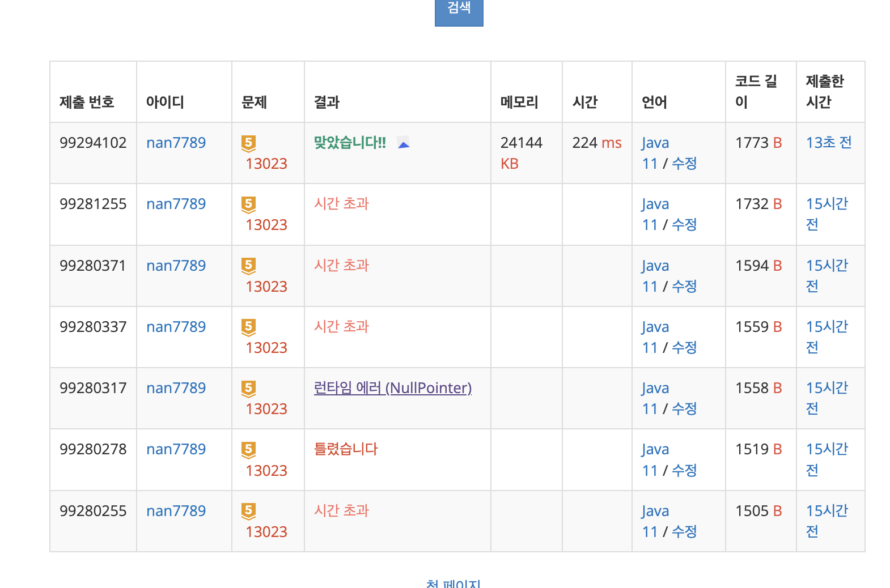Open problem 13023 in row 99280337

tap(266, 348)
